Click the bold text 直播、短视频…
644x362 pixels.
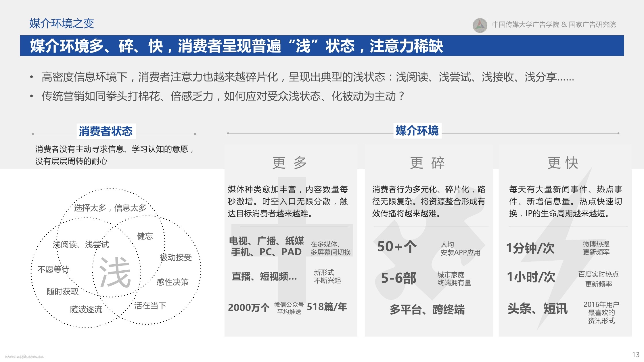coord(264,277)
